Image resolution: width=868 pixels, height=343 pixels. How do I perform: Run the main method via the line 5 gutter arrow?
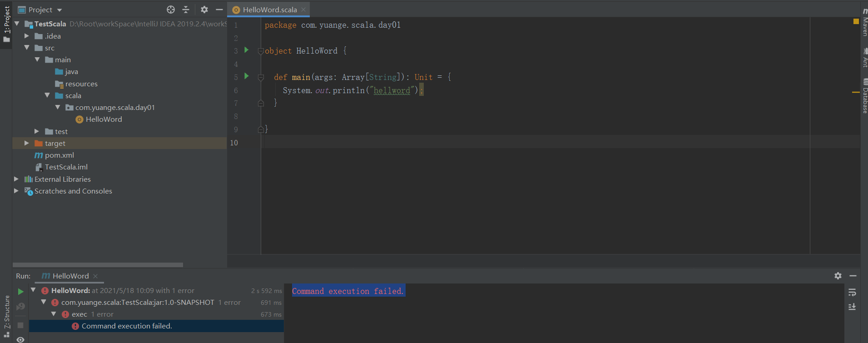click(247, 76)
